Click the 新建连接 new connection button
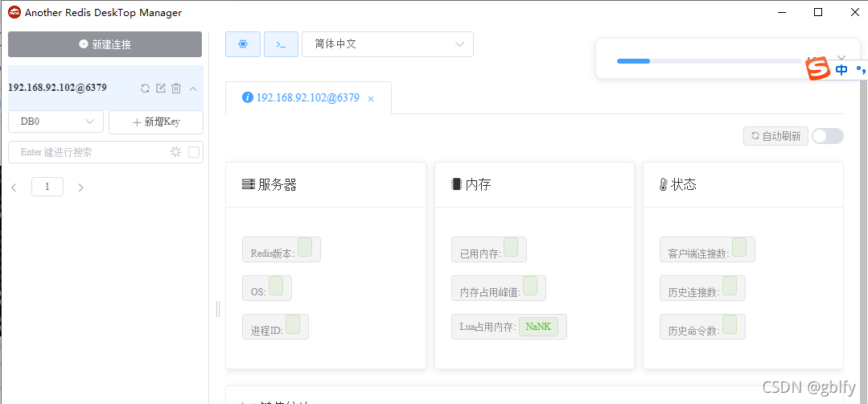 pyautogui.click(x=105, y=44)
